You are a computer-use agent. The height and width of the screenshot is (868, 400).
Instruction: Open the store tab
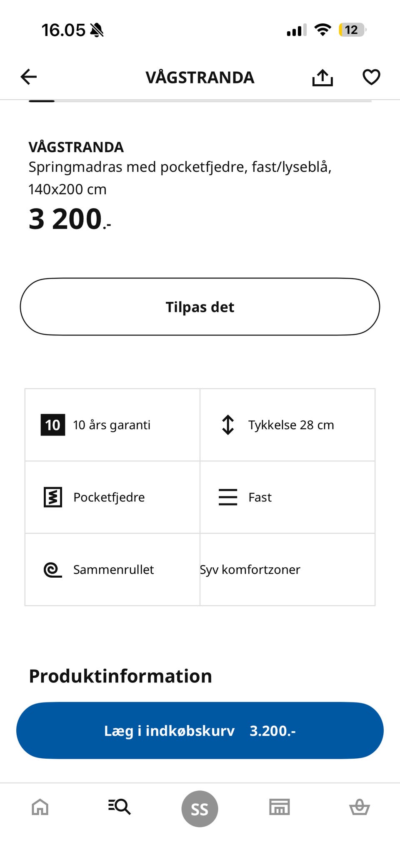pos(279,807)
